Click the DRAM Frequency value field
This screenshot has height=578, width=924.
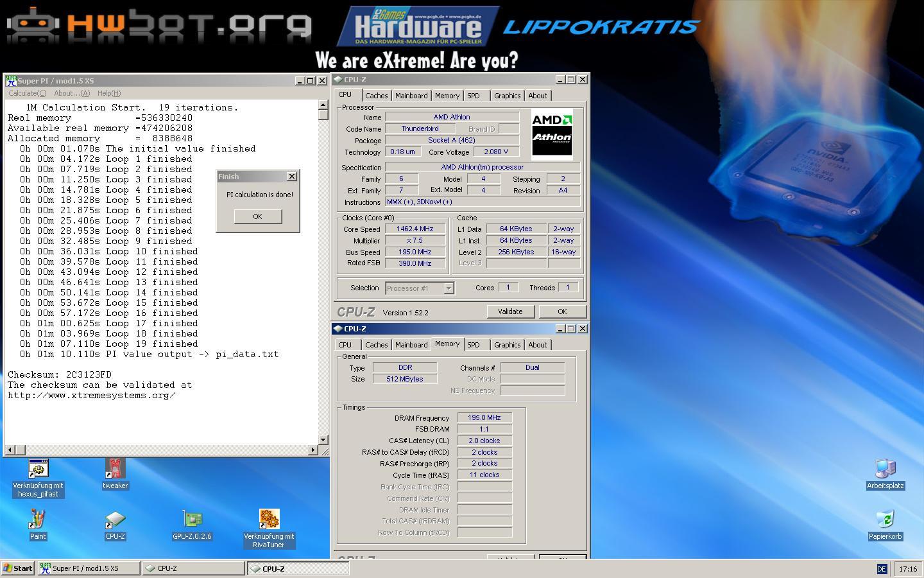[x=484, y=417]
